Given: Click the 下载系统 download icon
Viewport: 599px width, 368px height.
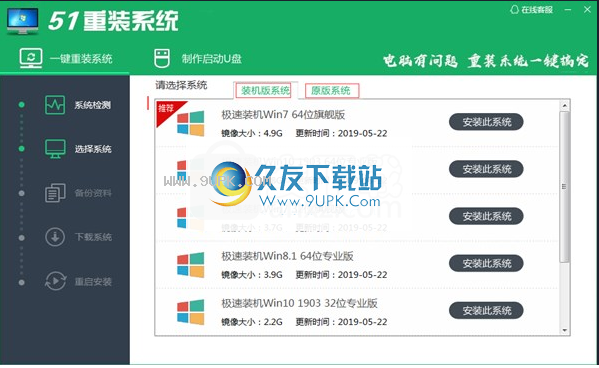Looking at the screenshot, I should tap(55, 237).
